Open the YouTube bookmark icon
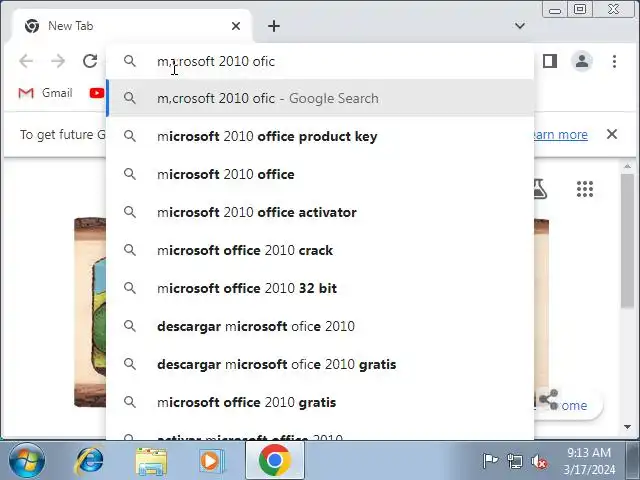 coord(97,93)
